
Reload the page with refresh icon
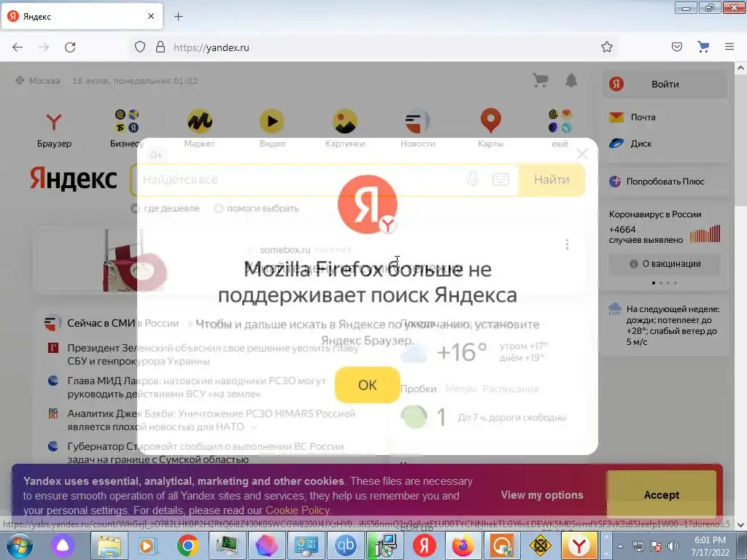[70, 47]
